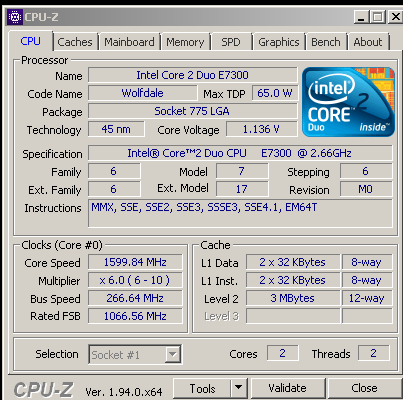
Task: Click the CPU-Z logo at bottom left
Action: tap(43, 389)
